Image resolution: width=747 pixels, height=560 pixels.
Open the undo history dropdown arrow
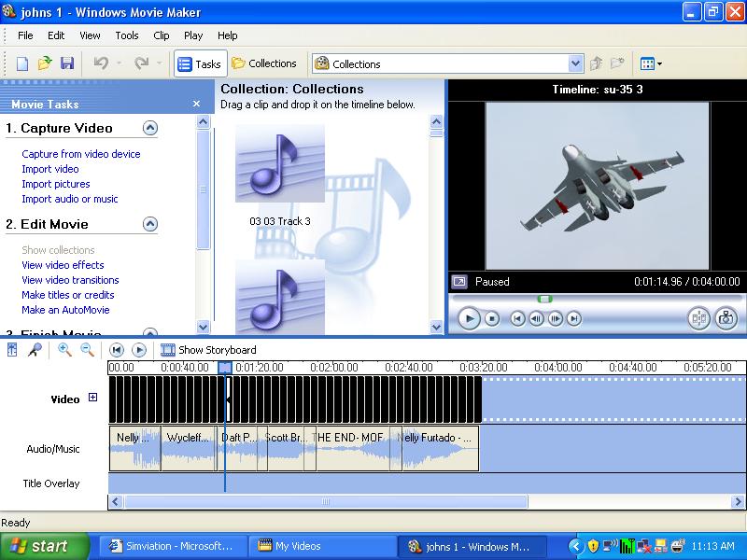click(x=119, y=63)
